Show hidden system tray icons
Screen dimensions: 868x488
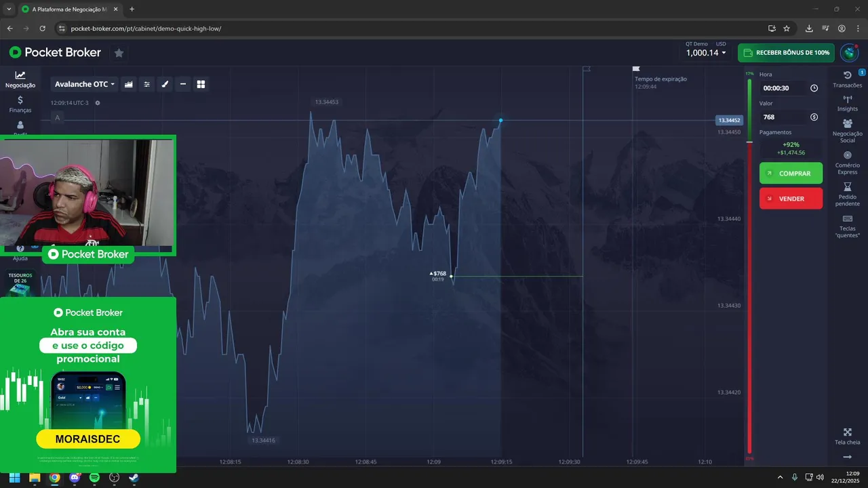click(x=780, y=477)
